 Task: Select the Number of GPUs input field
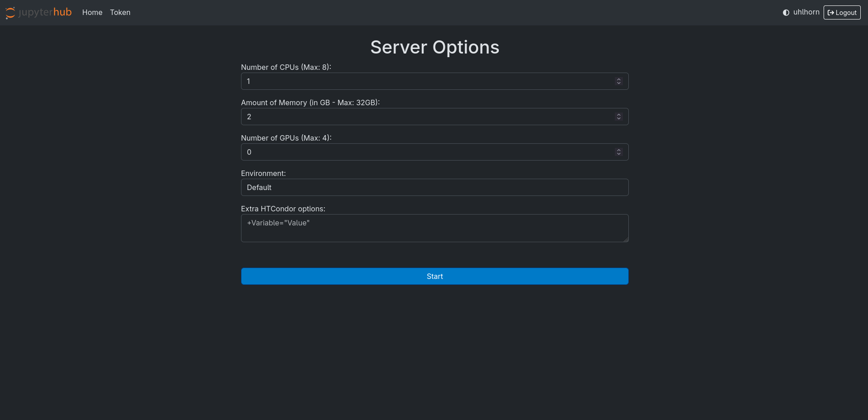point(426,152)
